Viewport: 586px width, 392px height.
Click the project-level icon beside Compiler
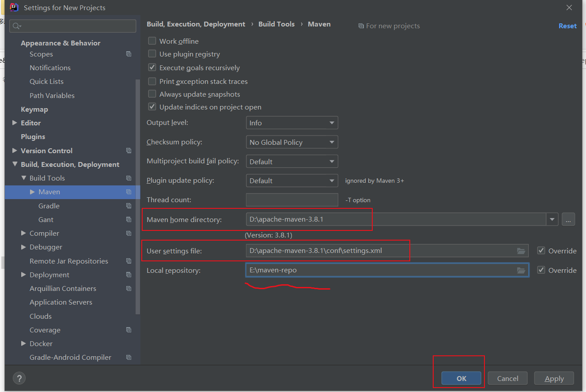coord(129,233)
